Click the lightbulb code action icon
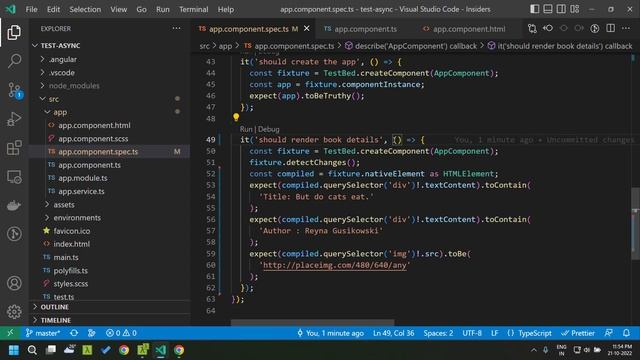The height and width of the screenshot is (360, 640). click(x=236, y=118)
